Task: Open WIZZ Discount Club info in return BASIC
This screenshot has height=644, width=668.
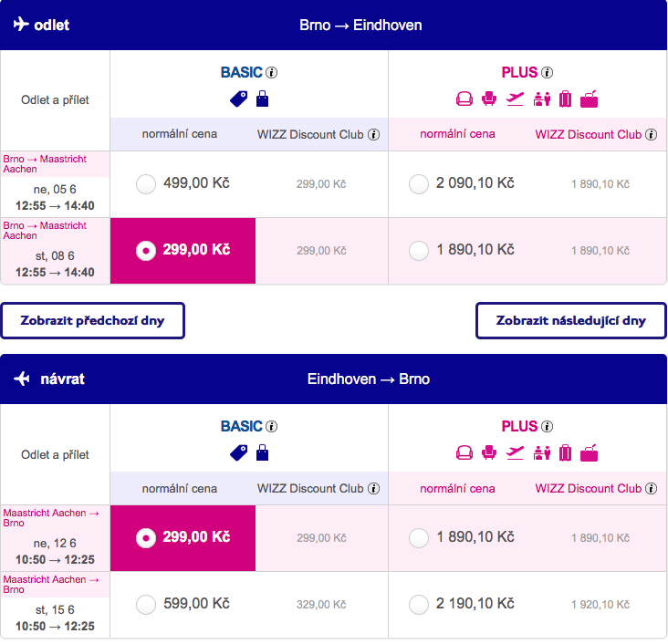Action: tap(373, 489)
